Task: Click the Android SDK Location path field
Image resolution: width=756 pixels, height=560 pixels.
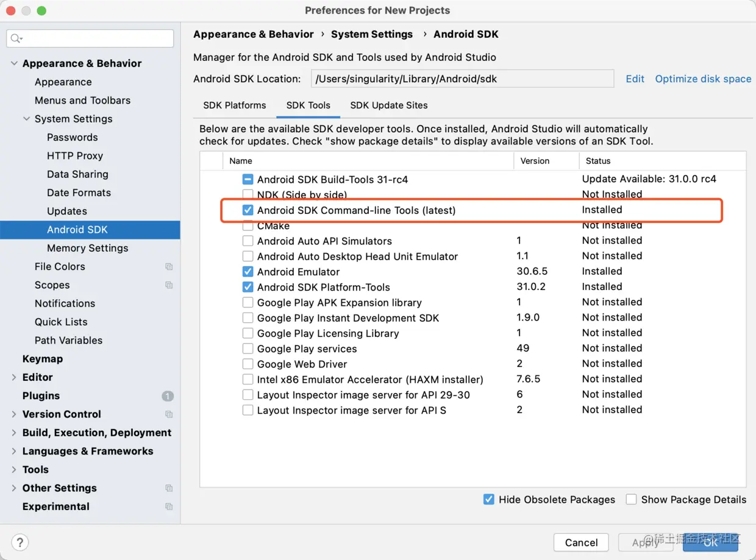Action: [462, 79]
